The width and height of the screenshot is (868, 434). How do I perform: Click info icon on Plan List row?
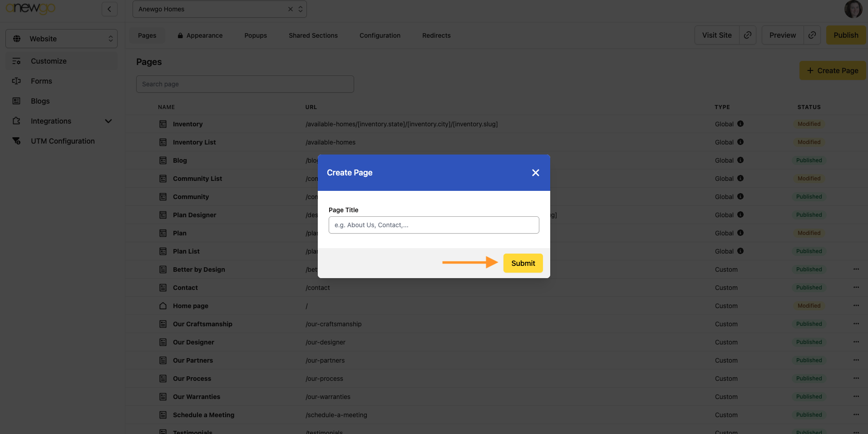coord(740,251)
